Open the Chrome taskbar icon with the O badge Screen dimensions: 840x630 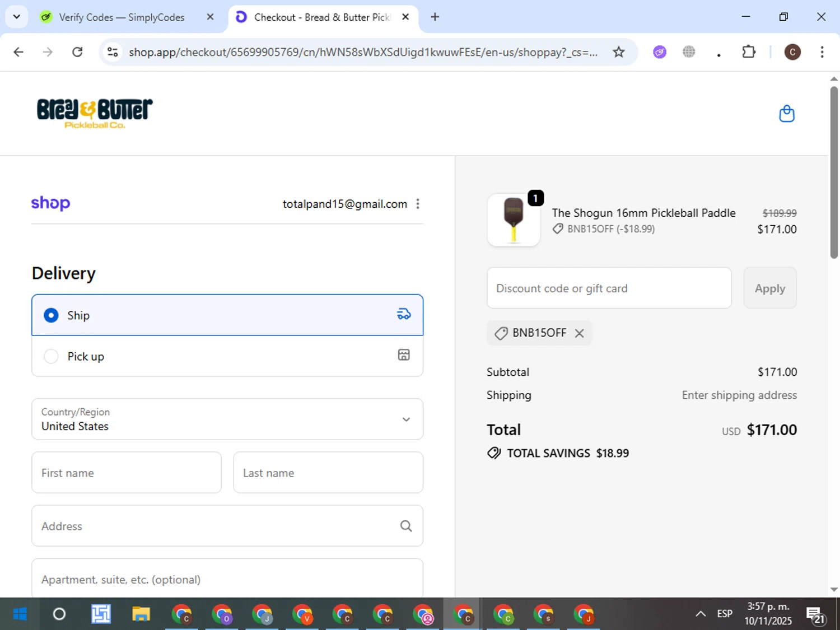pyautogui.click(x=222, y=614)
